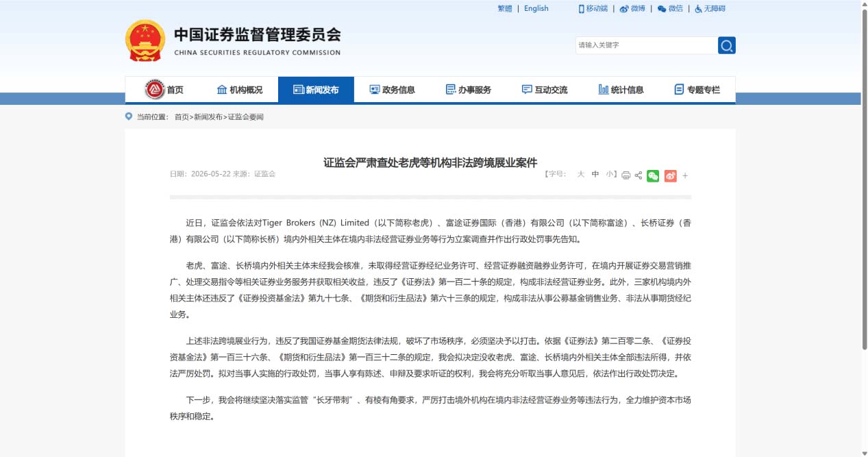Click the date text 日期：2026-05-22

pyautogui.click(x=200, y=174)
